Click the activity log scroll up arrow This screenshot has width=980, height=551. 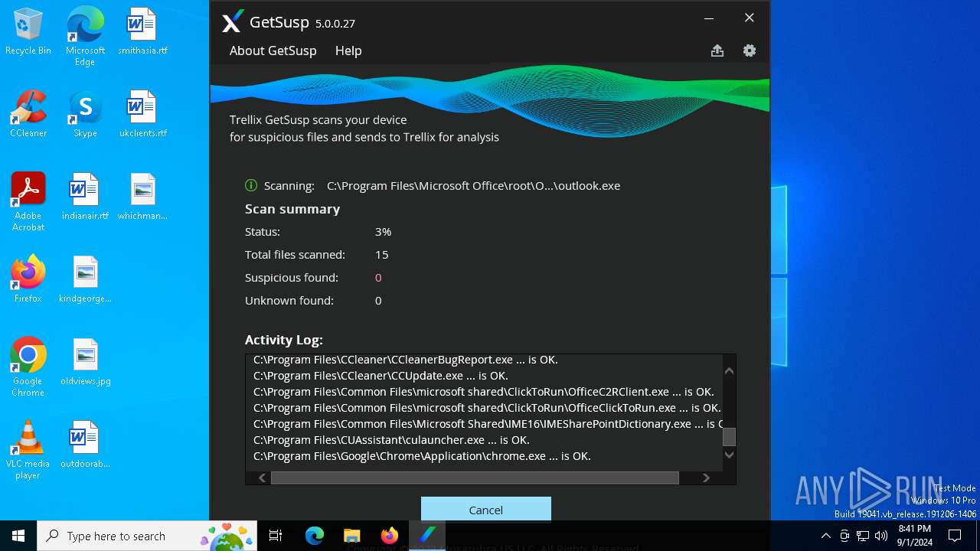pyautogui.click(x=730, y=371)
